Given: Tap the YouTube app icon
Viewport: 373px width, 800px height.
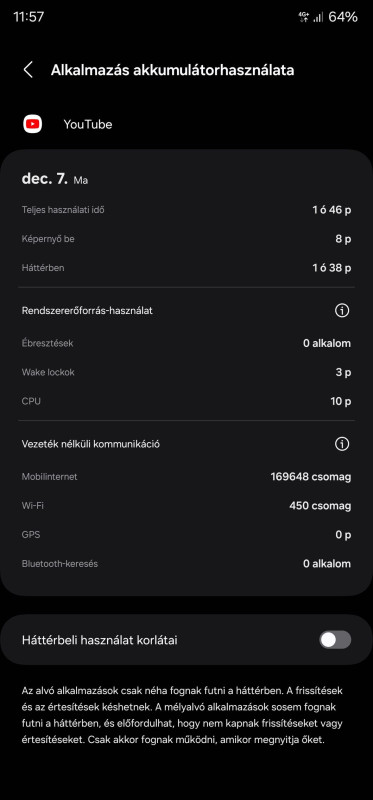Looking at the screenshot, I should pos(33,124).
